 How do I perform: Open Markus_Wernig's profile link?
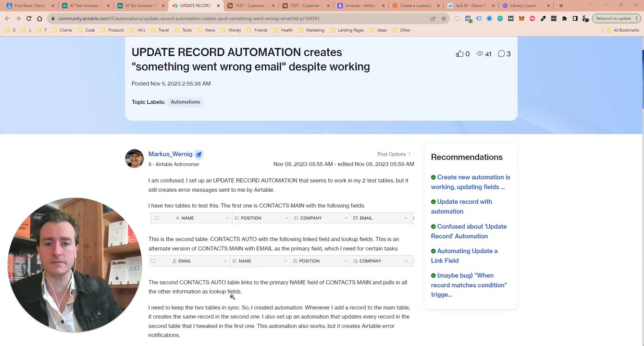point(170,154)
